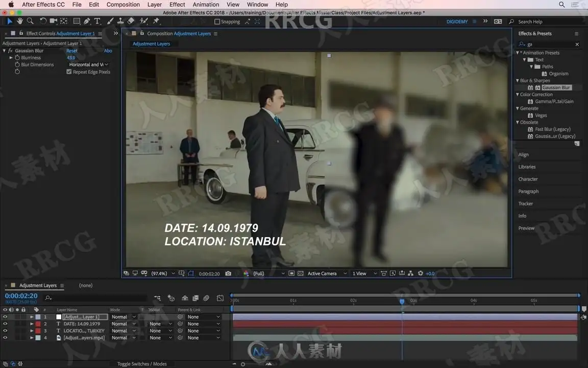588x368 pixels.
Task: Open the Effect menu
Action: (177, 5)
